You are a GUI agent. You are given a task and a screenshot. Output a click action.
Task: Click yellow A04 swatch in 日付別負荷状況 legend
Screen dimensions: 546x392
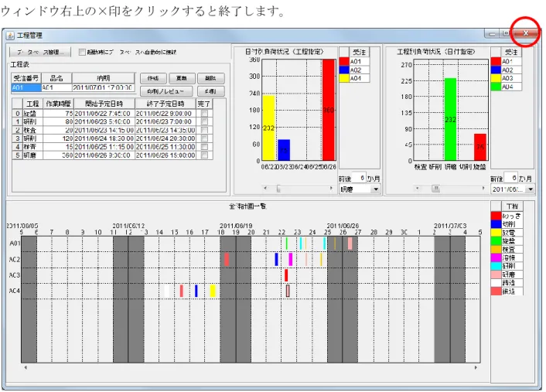pos(344,78)
